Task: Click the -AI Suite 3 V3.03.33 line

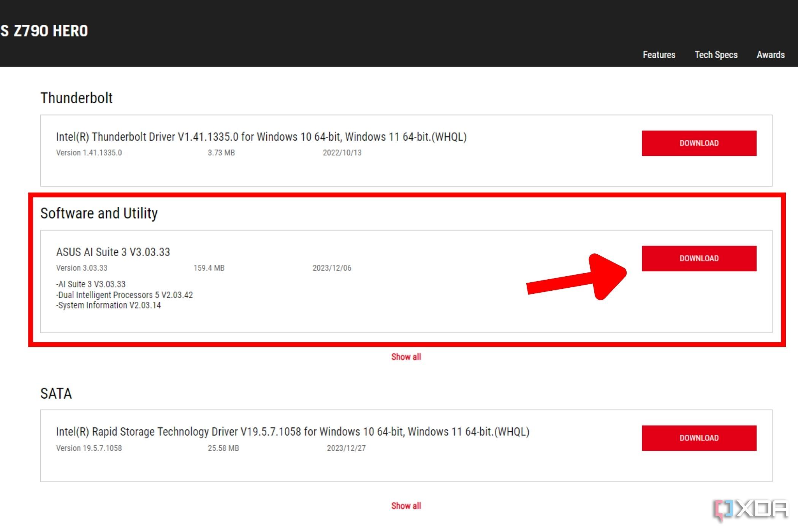Action: [91, 284]
